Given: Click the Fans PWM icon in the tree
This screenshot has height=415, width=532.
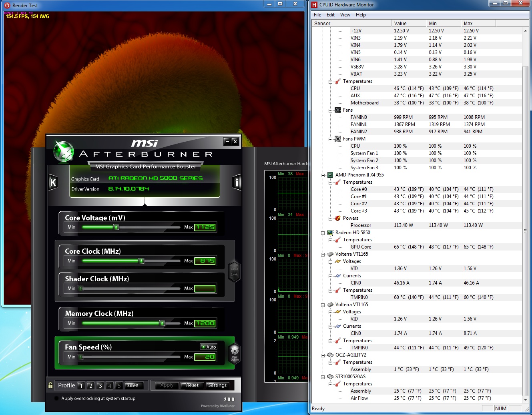Looking at the screenshot, I should (x=338, y=139).
